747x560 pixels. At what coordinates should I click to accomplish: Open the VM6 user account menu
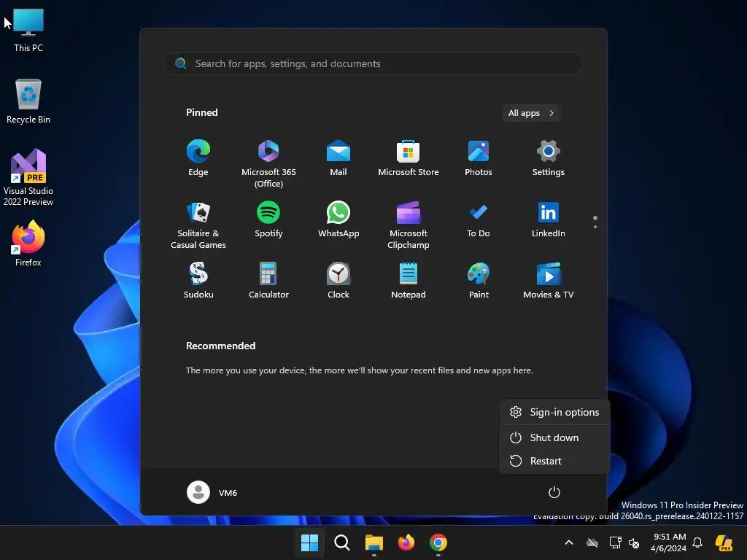pos(212,492)
